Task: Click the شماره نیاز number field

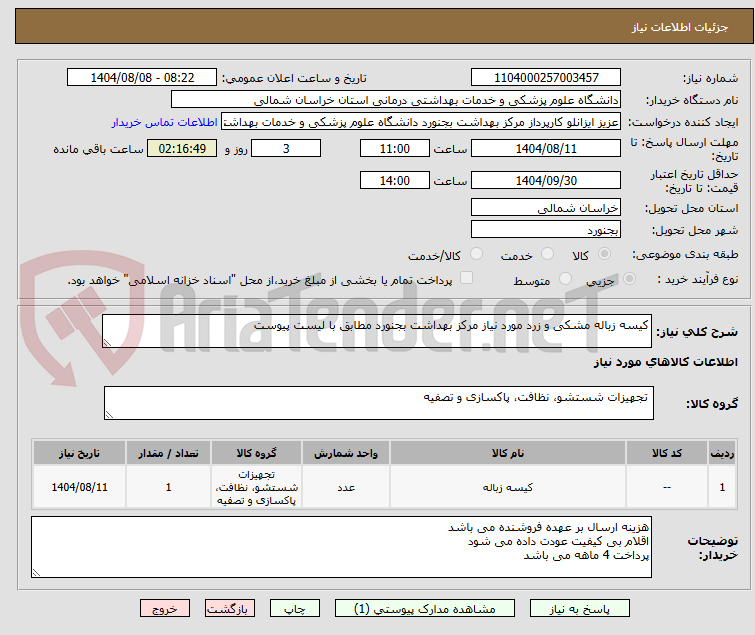Action: point(546,78)
